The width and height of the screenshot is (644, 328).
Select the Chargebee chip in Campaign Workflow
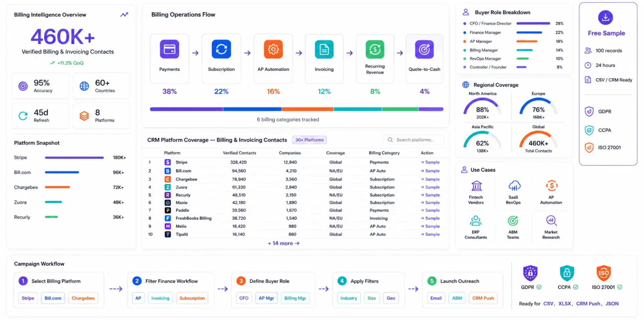(x=83, y=298)
